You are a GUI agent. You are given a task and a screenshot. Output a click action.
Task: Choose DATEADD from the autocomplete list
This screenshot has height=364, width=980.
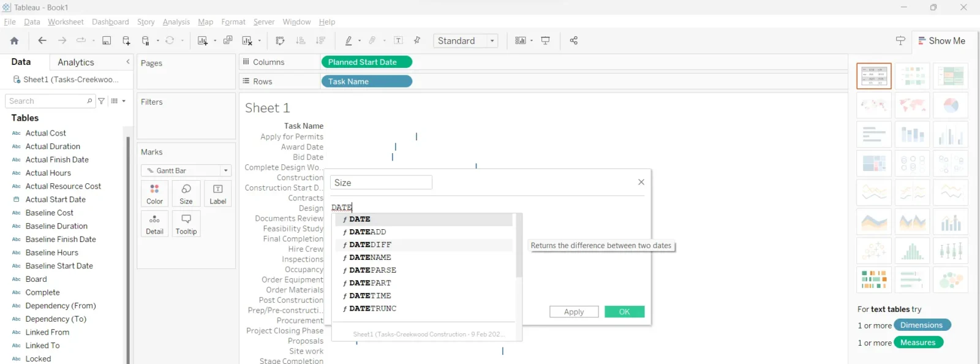[424, 232]
